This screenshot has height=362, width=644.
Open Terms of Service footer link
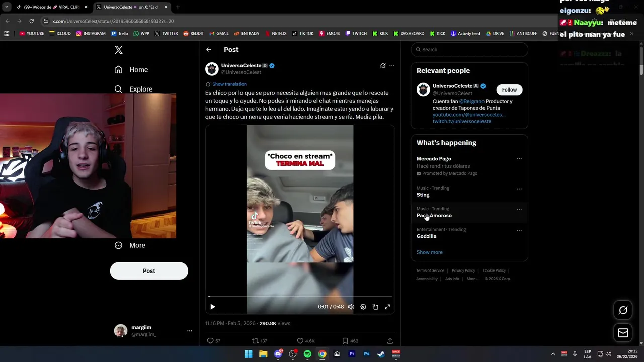click(x=430, y=270)
